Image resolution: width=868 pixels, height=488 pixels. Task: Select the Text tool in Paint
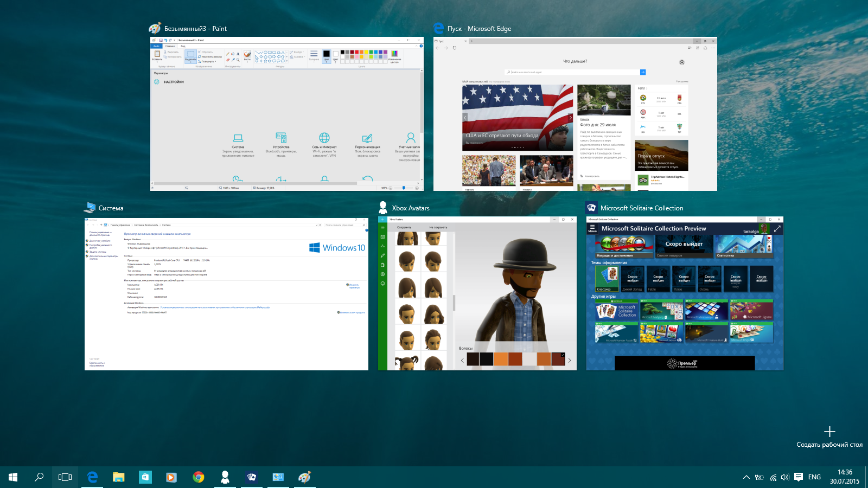pos(238,54)
